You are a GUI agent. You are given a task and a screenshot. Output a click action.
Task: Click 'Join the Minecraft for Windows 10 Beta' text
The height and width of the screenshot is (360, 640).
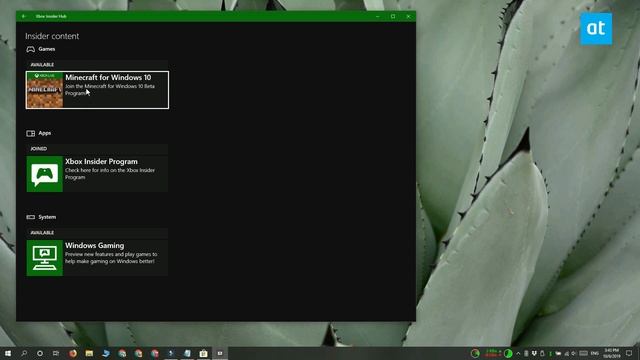pos(110,86)
